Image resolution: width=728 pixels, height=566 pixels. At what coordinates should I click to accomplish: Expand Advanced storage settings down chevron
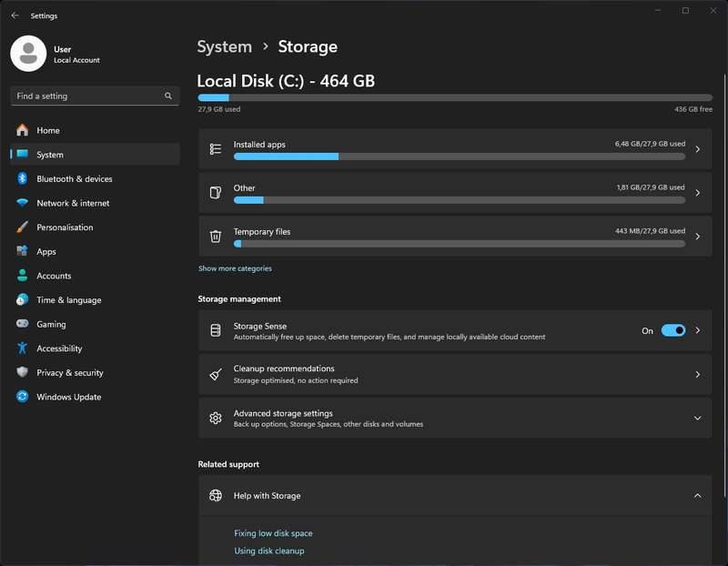click(697, 418)
